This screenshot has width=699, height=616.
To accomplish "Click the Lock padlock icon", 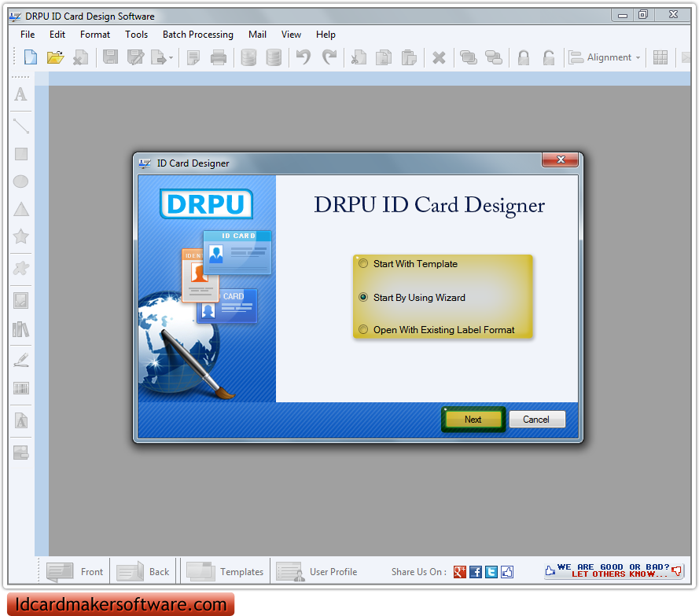I will (524, 57).
